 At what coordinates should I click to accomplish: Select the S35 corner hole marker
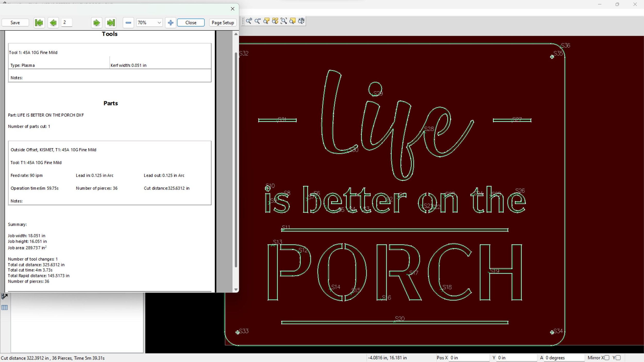coord(552,57)
